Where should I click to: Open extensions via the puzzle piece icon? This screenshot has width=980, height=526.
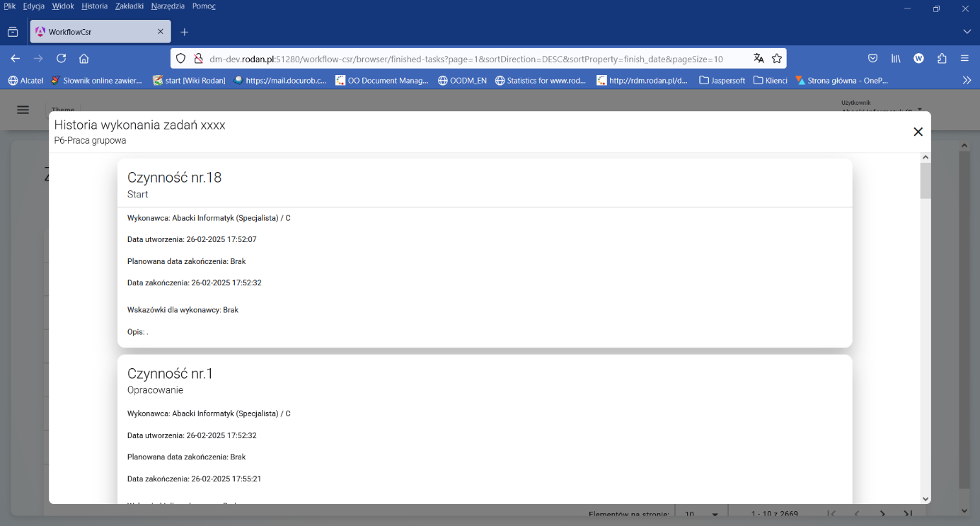[941, 59]
